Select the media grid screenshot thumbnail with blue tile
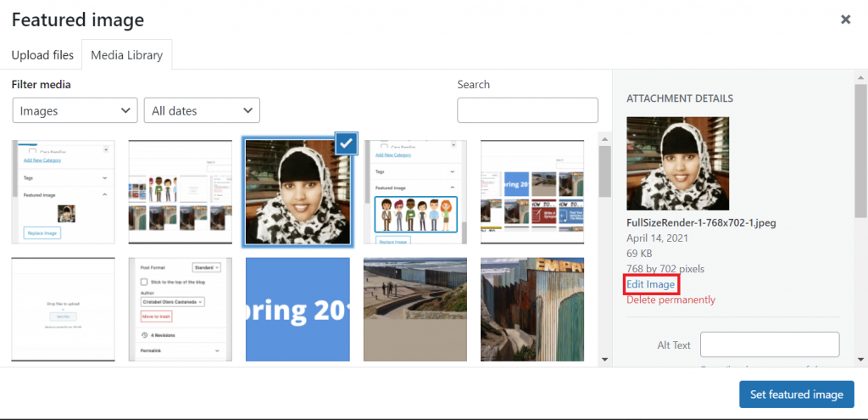868x420 pixels. pyautogui.click(x=532, y=193)
